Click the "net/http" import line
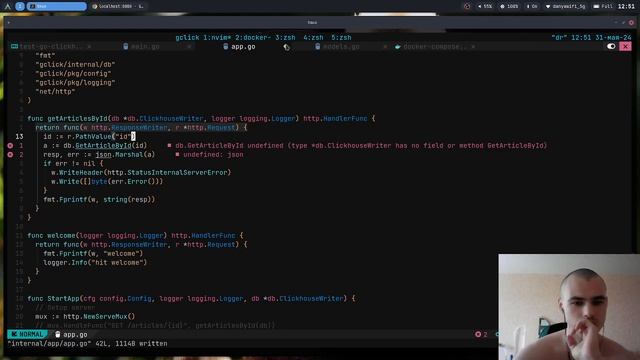The width and height of the screenshot is (640, 360). click(x=55, y=91)
